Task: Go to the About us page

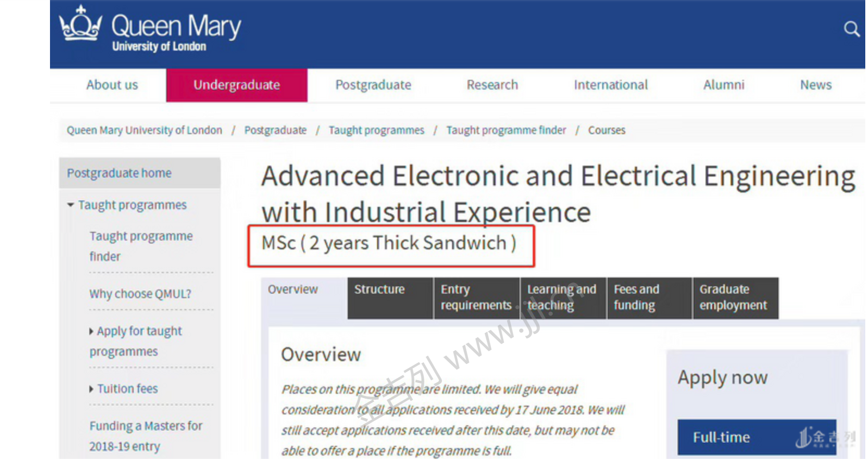Action: tap(112, 85)
